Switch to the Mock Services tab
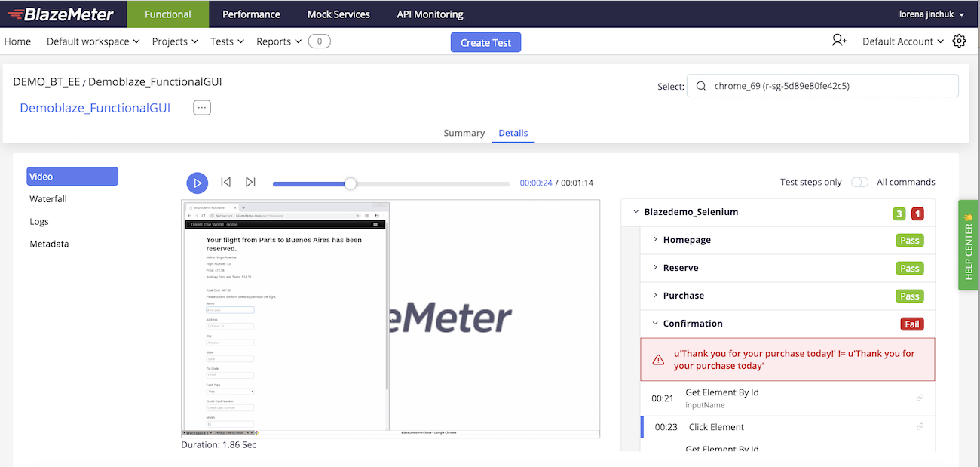This screenshot has height=467, width=980. point(338,14)
